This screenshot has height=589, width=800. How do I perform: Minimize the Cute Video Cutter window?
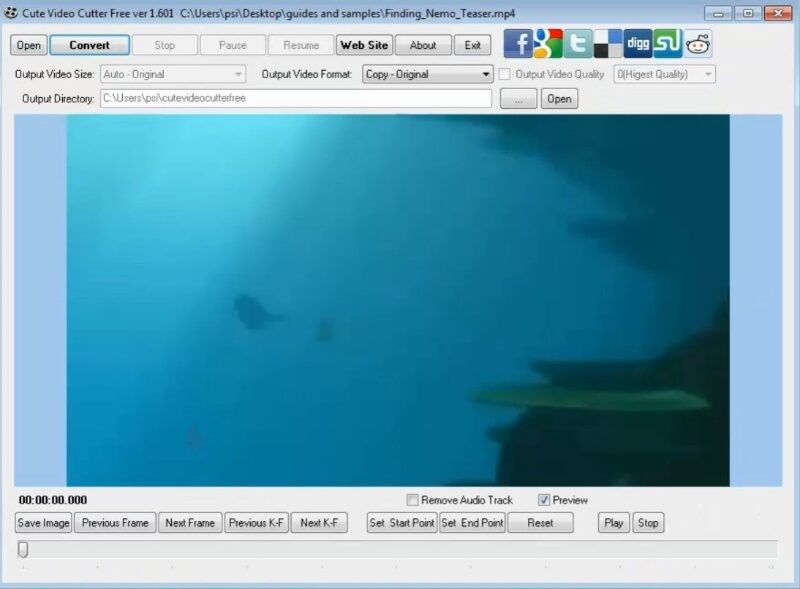click(718, 13)
